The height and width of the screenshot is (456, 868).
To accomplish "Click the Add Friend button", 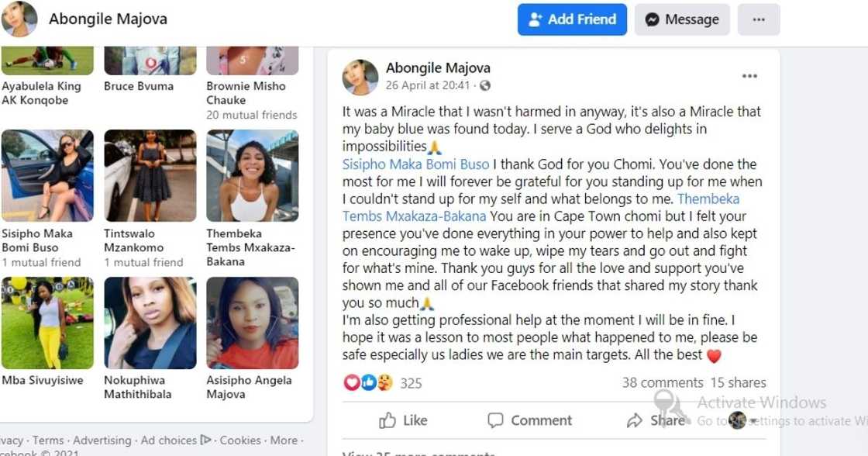I will [572, 19].
